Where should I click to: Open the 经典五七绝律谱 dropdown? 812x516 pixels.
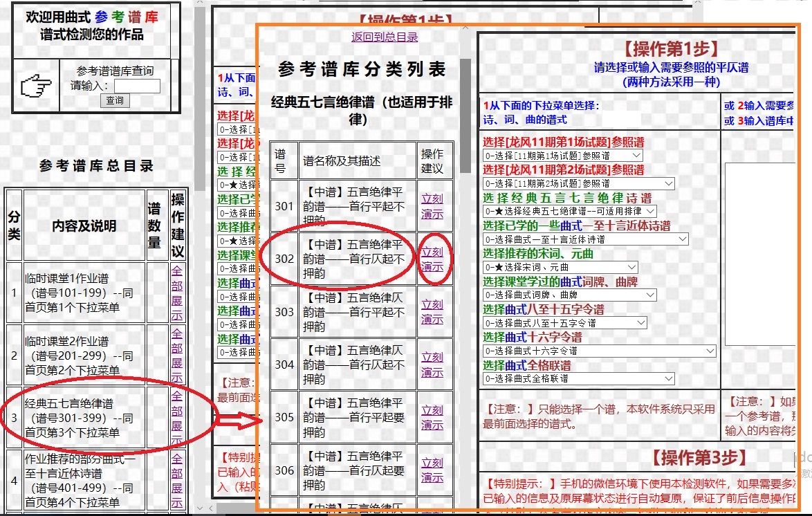point(569,211)
